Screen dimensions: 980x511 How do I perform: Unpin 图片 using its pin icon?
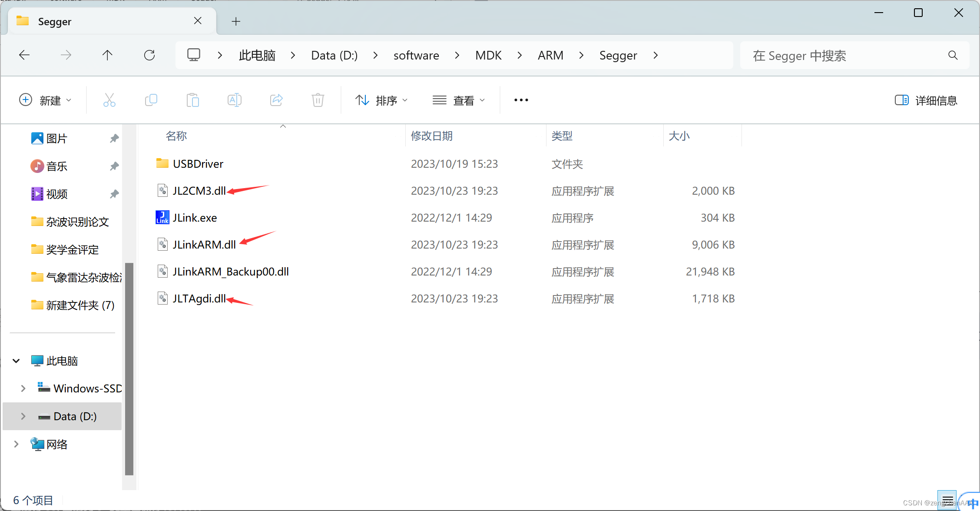[x=114, y=139]
